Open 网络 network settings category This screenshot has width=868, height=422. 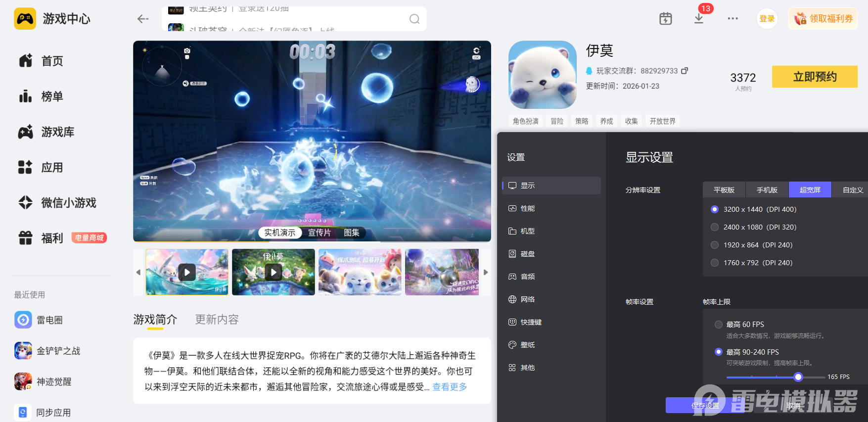551,299
